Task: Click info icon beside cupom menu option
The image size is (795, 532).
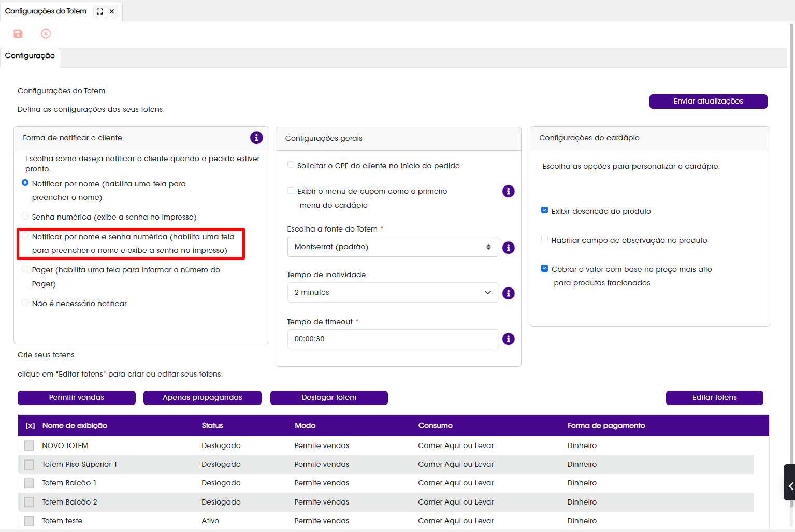Action: point(509,191)
